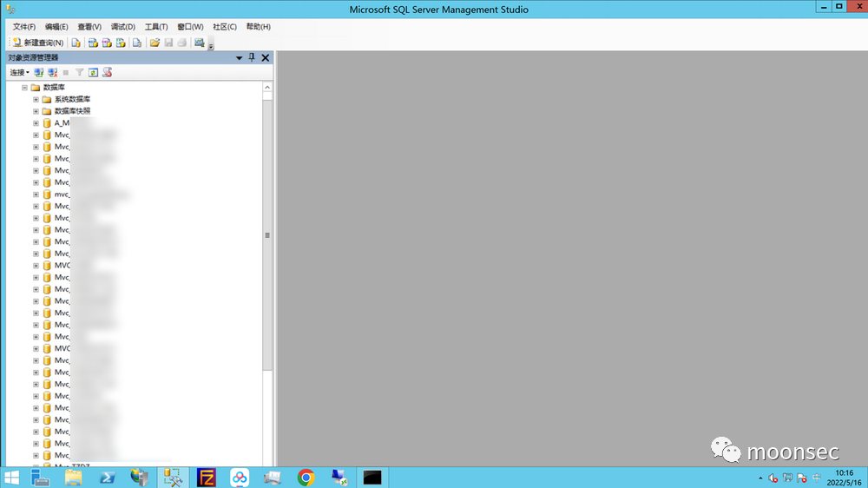The height and width of the screenshot is (488, 868).
Task: Click the Analysis Services MDX Query icon
Action: pyautogui.click(x=93, y=43)
